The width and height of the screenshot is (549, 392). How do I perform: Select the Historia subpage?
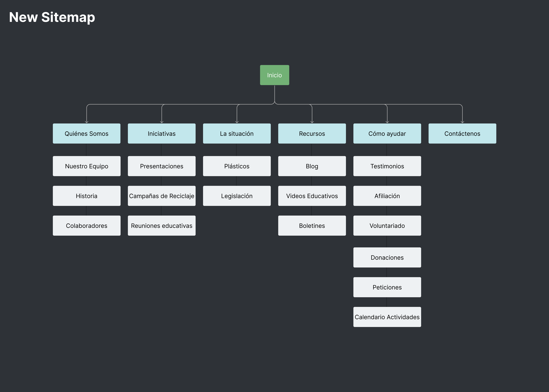coord(86,196)
